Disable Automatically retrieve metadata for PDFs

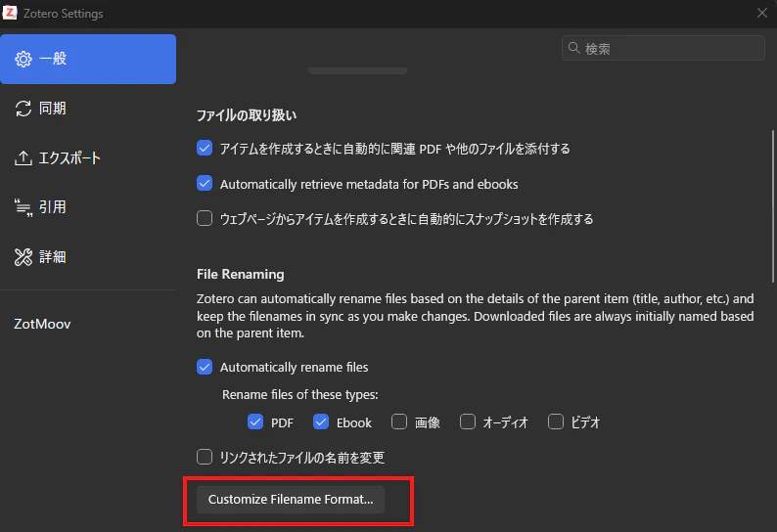coord(205,183)
